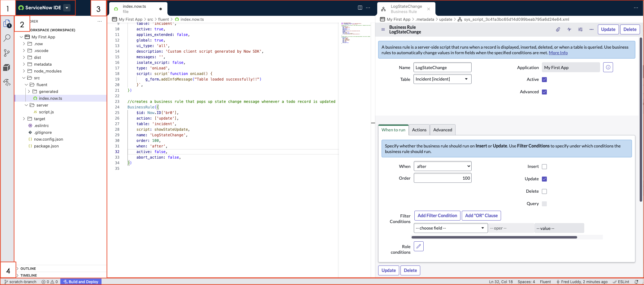The height and width of the screenshot is (285, 644).
Task: Expand the node_modules folder
Action: pyautogui.click(x=24, y=71)
